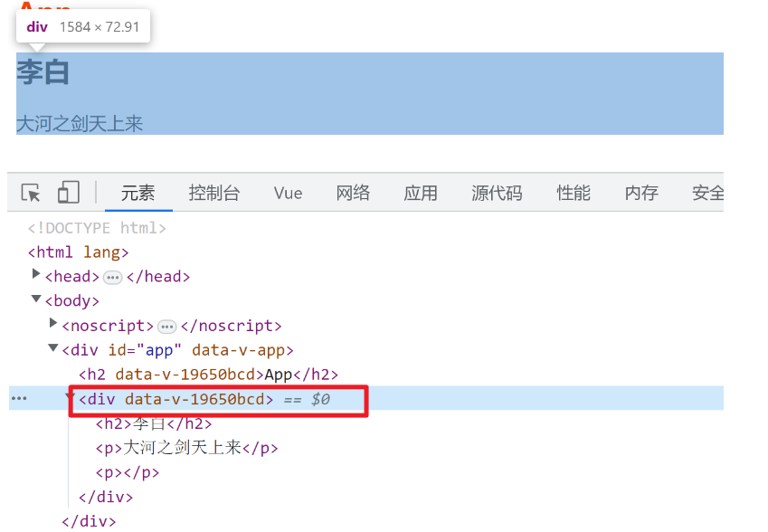The image size is (768, 532).
Task: Click the closing </noscript> tag
Action: click(232, 326)
